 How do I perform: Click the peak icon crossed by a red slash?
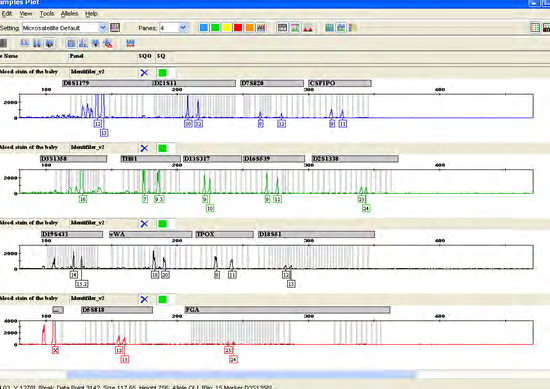pos(108,43)
